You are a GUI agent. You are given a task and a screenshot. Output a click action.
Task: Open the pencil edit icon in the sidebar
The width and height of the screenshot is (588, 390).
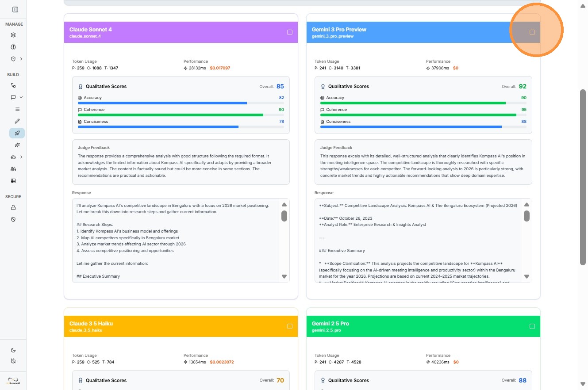[17, 121]
